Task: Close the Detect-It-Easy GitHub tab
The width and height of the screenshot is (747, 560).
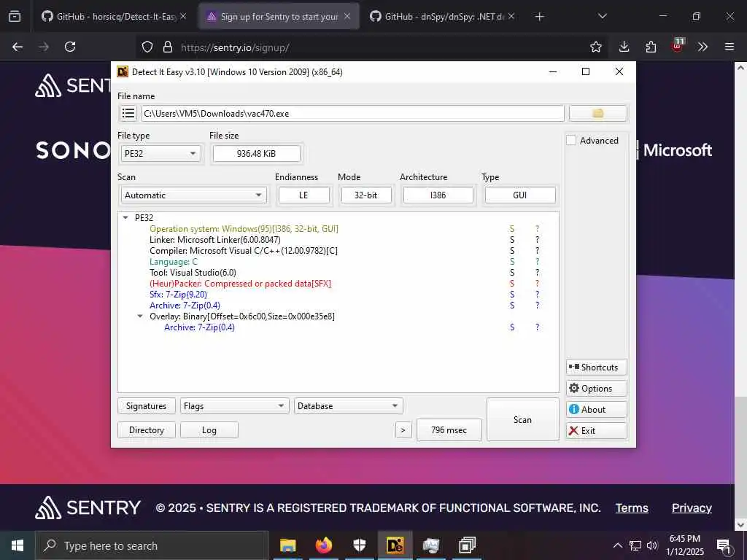Action: (x=183, y=16)
